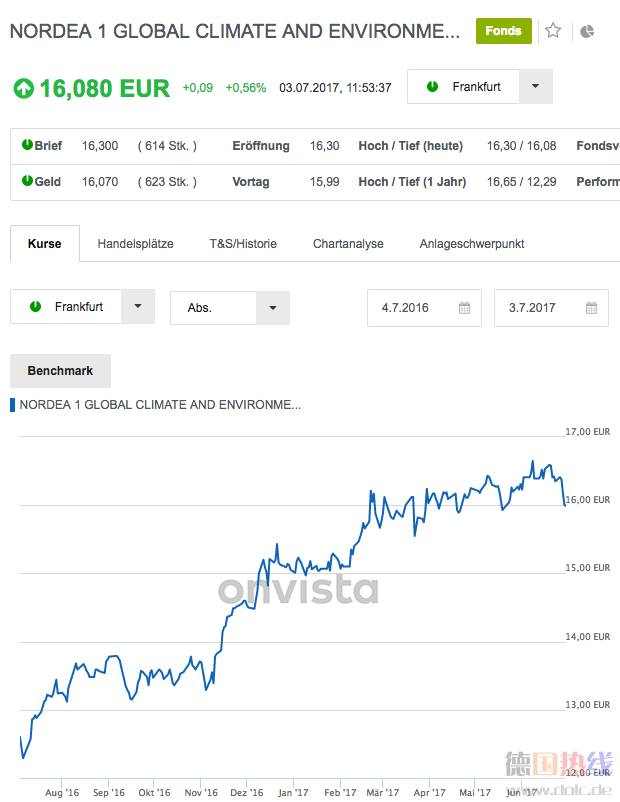
Task: Click the change value +0,09
Action: 197,88
